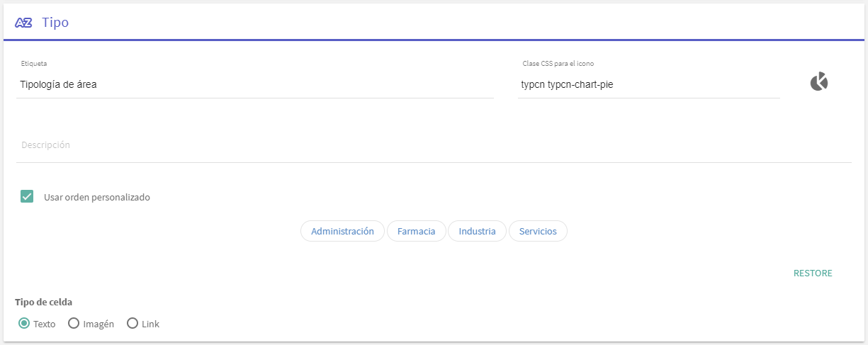868x345 pixels.
Task: Click the small 'Etiqueta' field label
Action: pos(34,64)
